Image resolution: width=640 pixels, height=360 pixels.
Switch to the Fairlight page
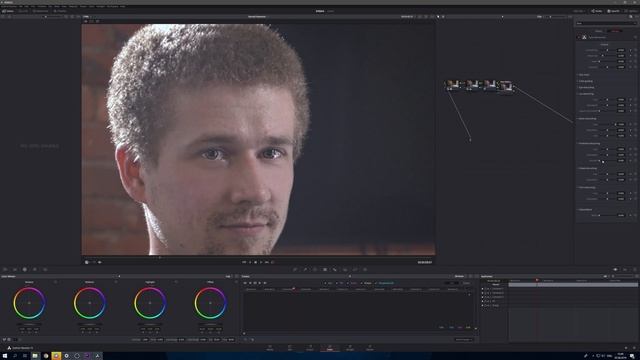[x=350, y=348]
